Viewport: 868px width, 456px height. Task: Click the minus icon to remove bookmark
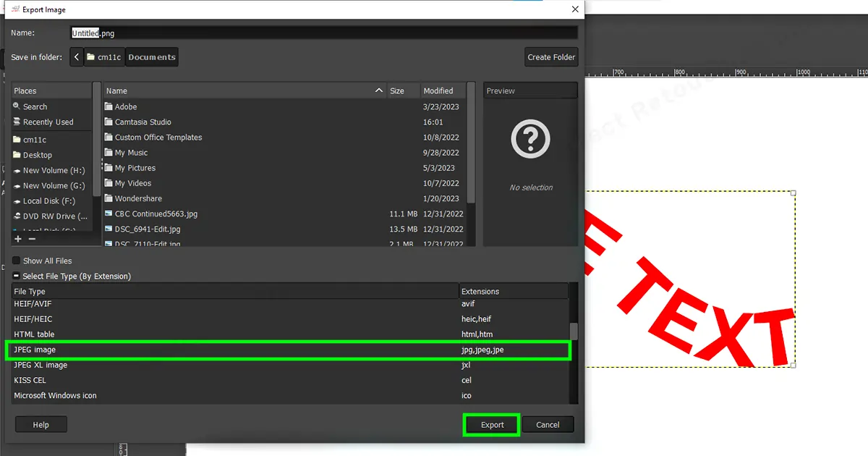pos(32,239)
